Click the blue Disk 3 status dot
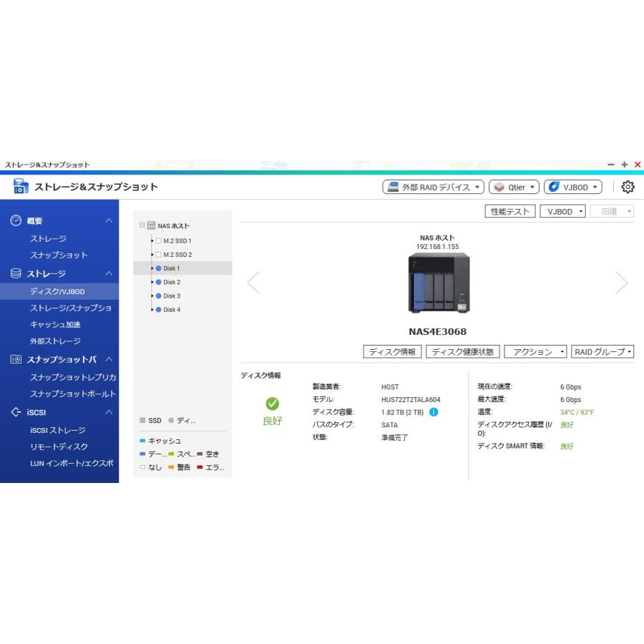The height and width of the screenshot is (644, 644). (159, 296)
